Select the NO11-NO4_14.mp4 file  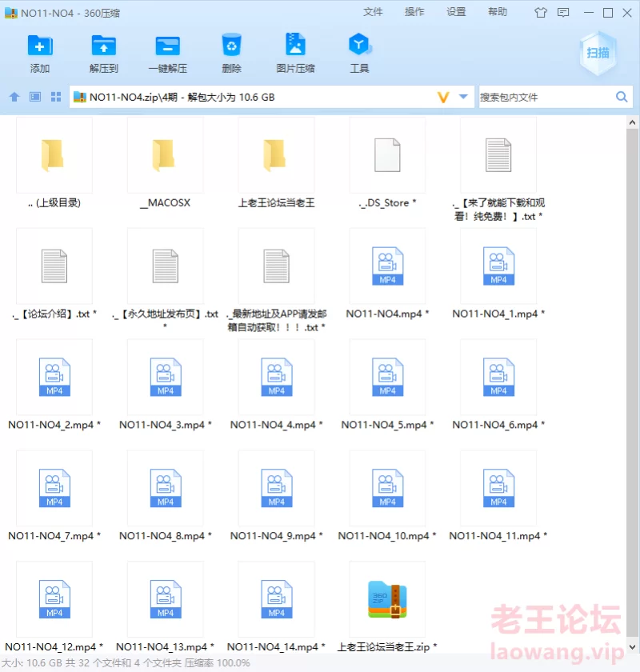click(x=277, y=606)
